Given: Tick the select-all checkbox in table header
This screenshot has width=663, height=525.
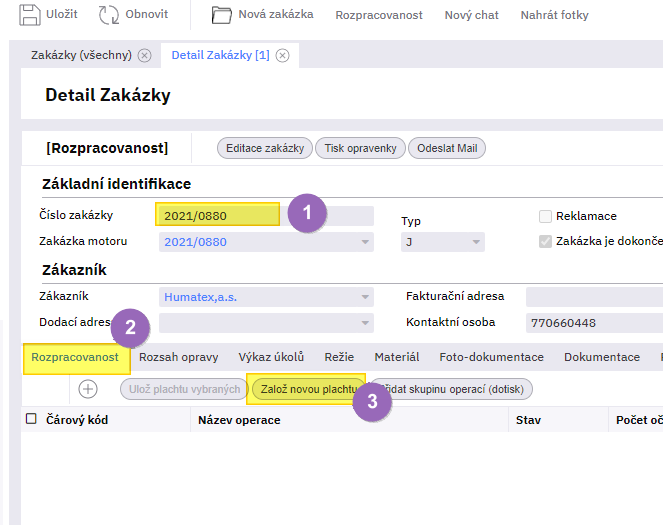Looking at the screenshot, I should (x=31, y=419).
